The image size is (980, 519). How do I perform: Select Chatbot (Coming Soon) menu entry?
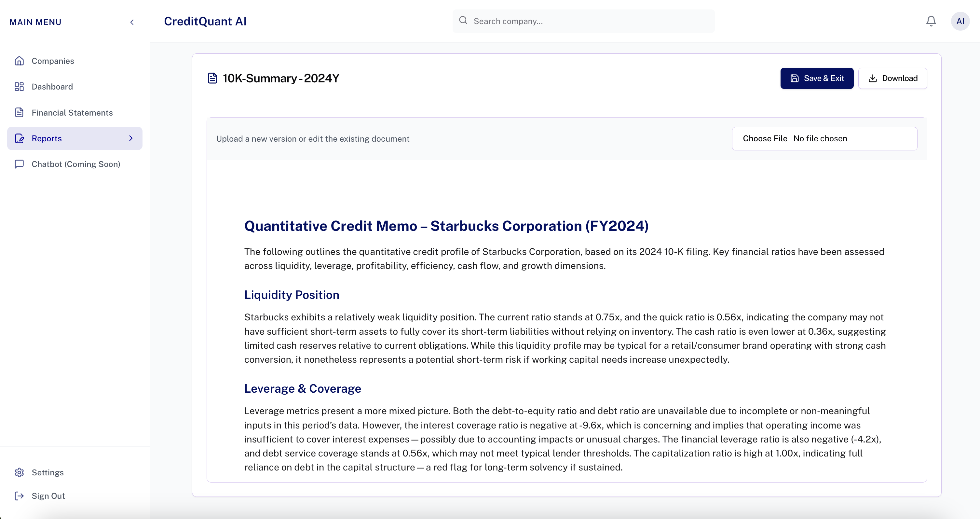coord(76,164)
